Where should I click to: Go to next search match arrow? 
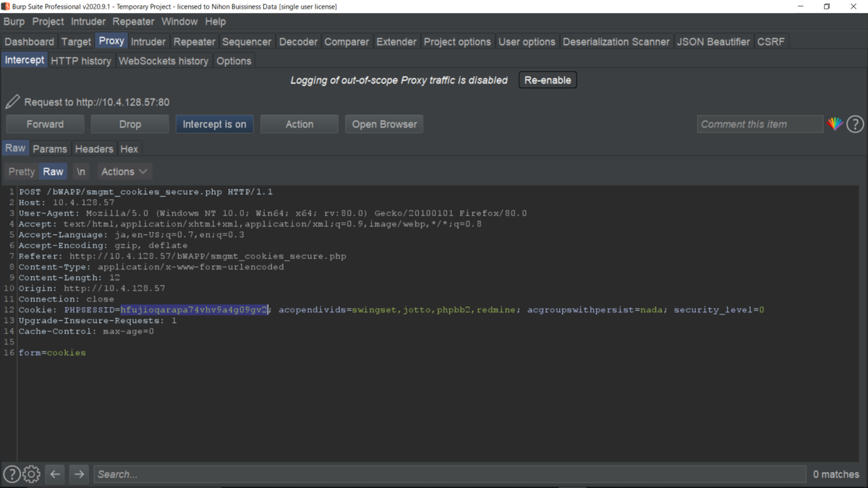[x=79, y=474]
